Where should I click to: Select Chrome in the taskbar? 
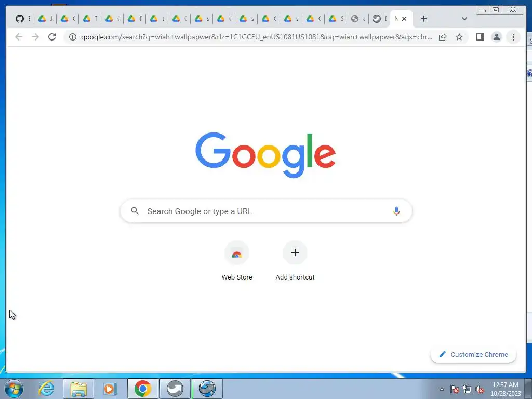pos(142,389)
